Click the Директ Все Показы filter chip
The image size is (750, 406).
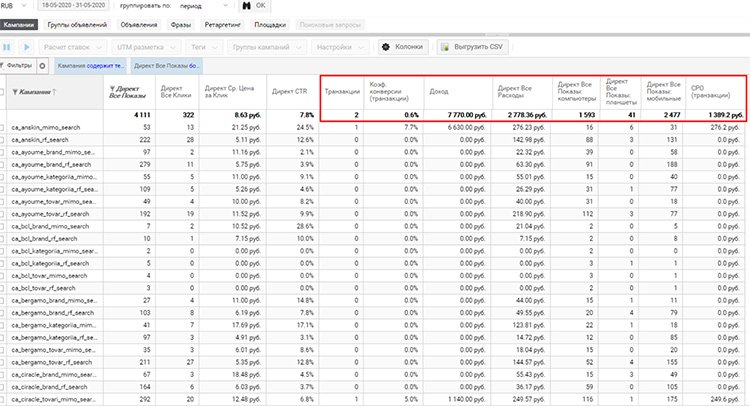point(166,66)
